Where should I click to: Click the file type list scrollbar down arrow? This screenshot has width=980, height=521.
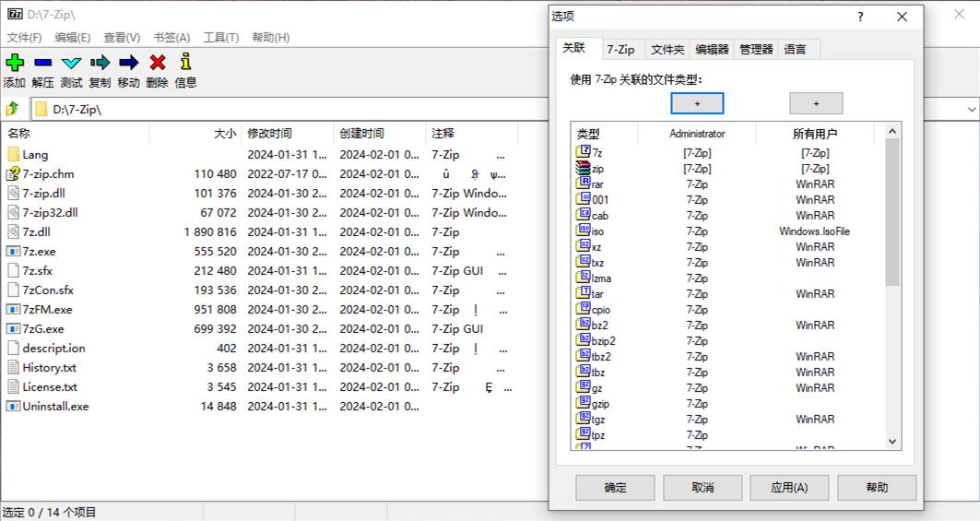point(892,442)
